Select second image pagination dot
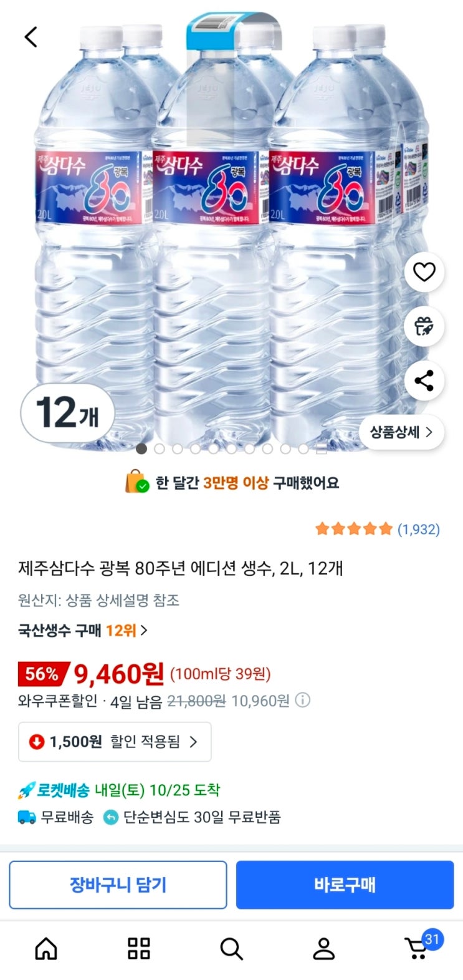This screenshot has height=980, width=463. click(x=160, y=449)
